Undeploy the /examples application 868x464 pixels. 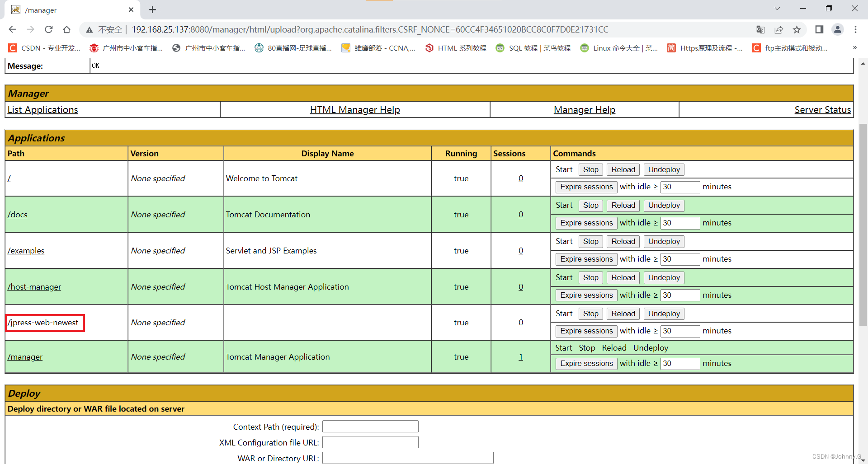tap(664, 241)
